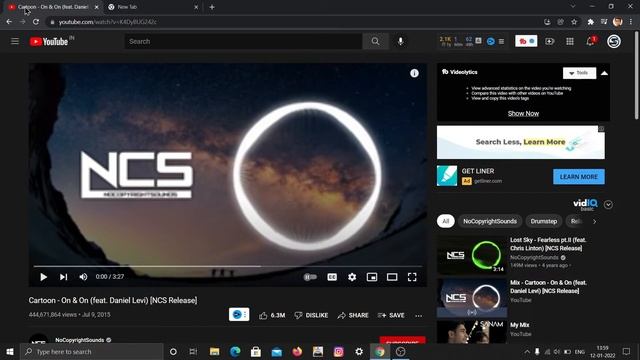Image resolution: width=640 pixels, height=360 pixels.
Task: Toggle closed captions
Action: (332, 277)
